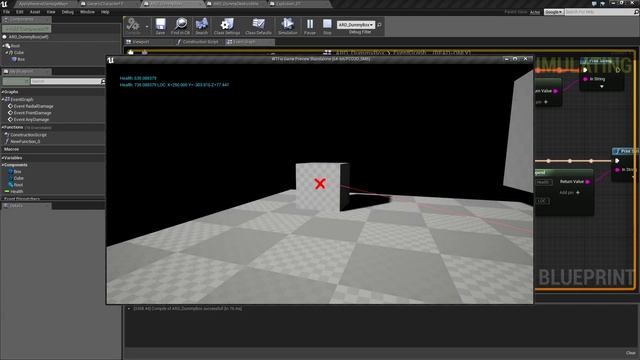Collapse the Components variables category
This screenshot has height=360, width=640.
pyautogui.click(x=2, y=165)
